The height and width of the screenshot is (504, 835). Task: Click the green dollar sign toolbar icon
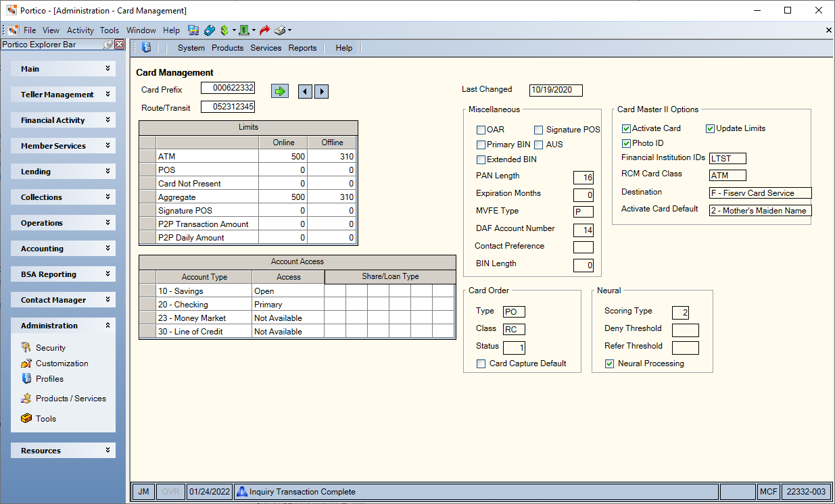pyautogui.click(x=224, y=30)
